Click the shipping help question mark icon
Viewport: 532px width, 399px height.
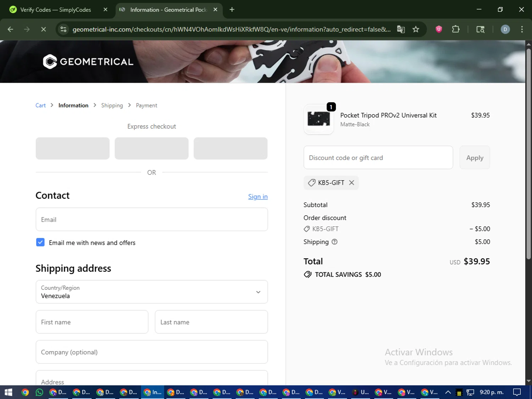point(334,242)
